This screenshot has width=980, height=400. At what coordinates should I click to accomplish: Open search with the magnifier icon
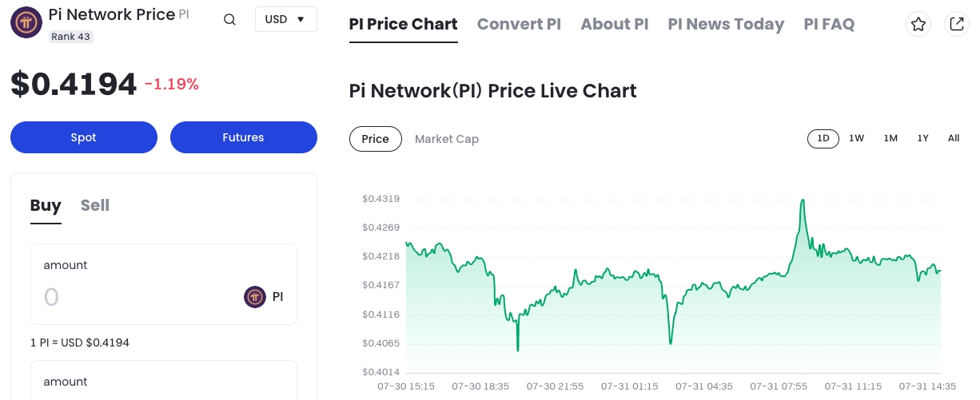coord(229,20)
